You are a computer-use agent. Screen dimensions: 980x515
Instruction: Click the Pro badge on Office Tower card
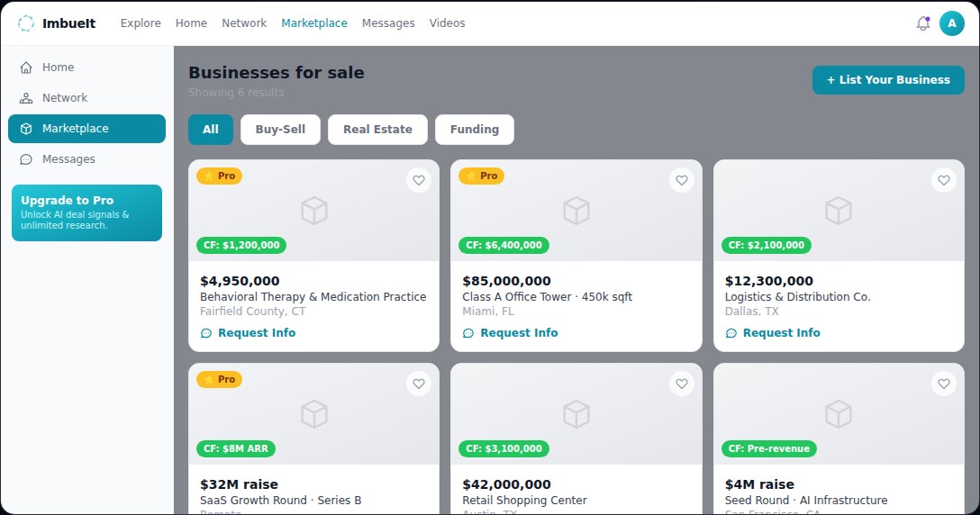(481, 176)
